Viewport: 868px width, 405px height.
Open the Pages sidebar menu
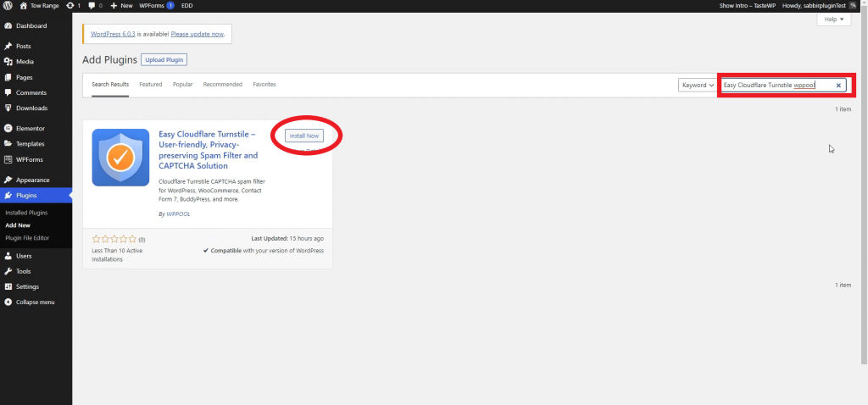pos(36,77)
